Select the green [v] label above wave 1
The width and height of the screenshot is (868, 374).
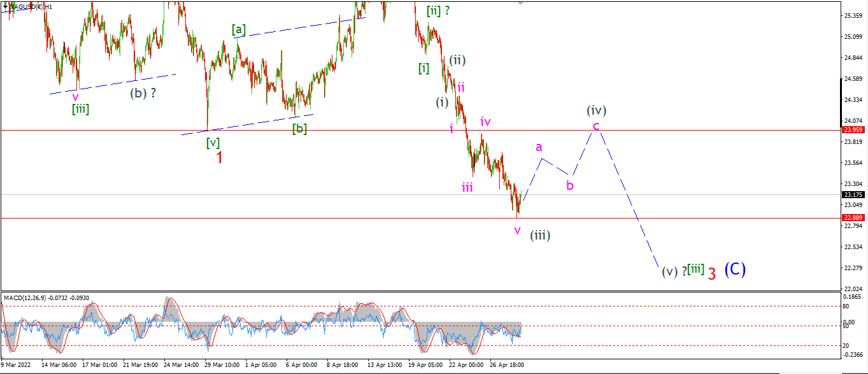pyautogui.click(x=213, y=143)
